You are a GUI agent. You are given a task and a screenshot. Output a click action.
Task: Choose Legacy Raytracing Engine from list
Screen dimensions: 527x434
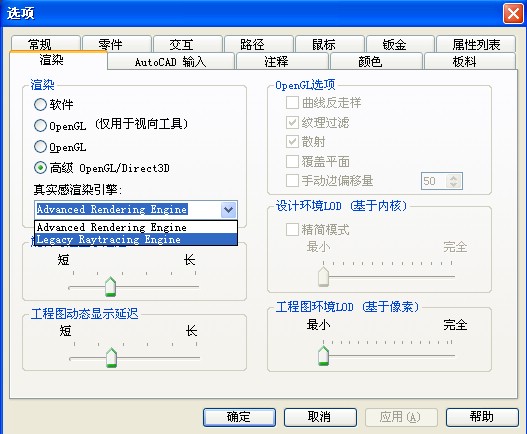coord(136,239)
